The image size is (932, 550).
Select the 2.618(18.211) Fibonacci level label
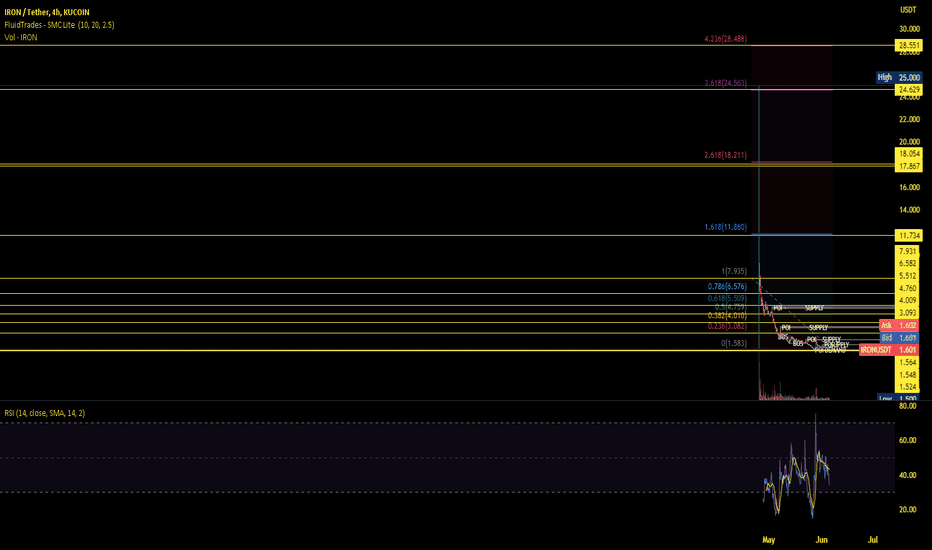click(x=725, y=155)
